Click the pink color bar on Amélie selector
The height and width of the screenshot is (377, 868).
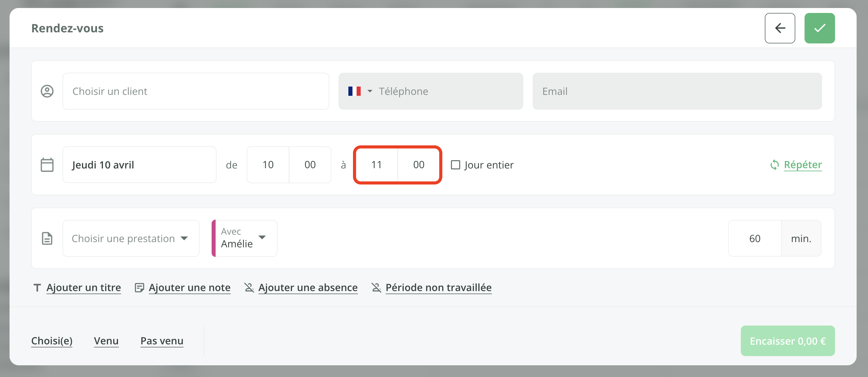pyautogui.click(x=214, y=238)
